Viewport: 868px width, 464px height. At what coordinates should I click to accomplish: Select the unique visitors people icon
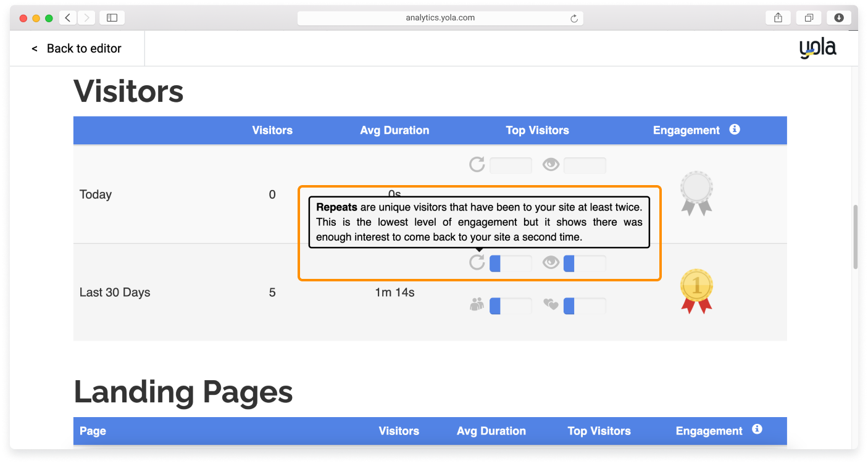click(x=476, y=305)
